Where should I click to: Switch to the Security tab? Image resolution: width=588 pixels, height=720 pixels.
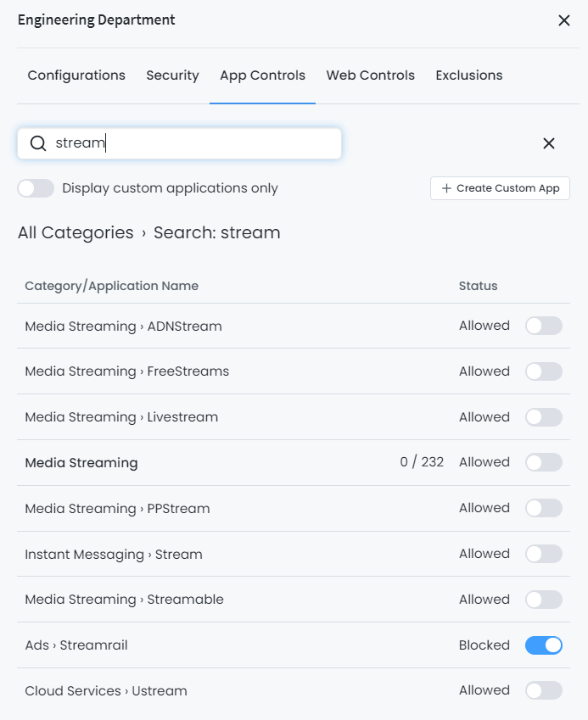[172, 75]
